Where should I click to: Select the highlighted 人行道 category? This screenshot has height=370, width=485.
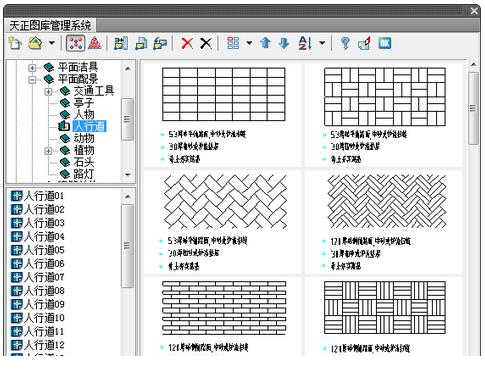click(89, 126)
